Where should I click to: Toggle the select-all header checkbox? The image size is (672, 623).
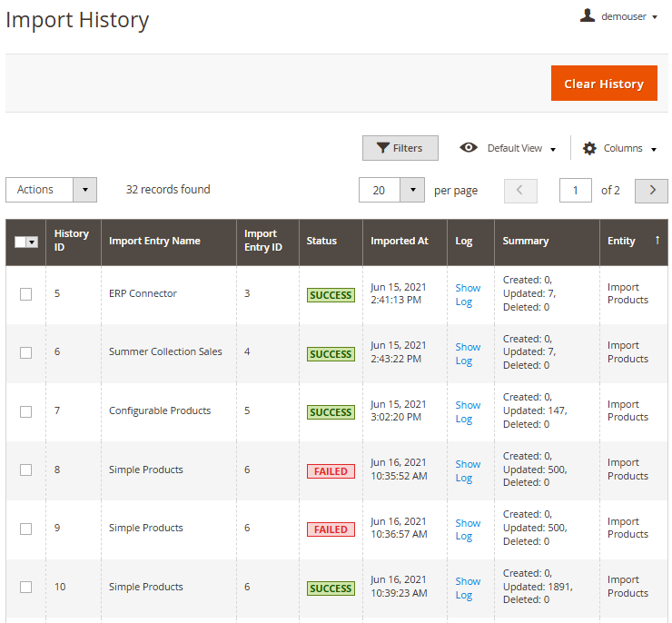[20, 242]
